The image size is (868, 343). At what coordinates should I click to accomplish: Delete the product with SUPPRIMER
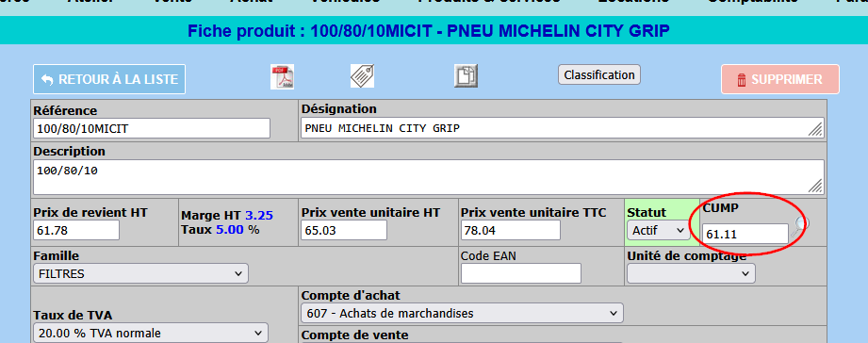tap(780, 79)
